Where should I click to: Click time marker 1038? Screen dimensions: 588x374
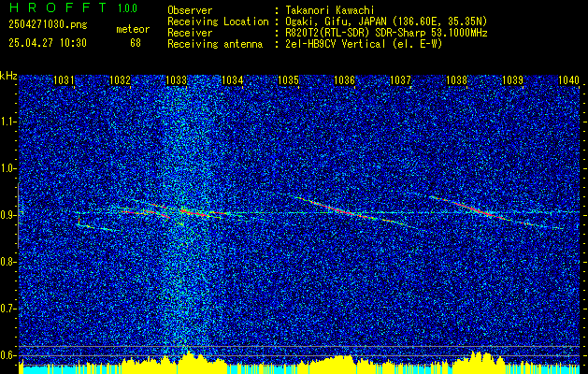(457, 79)
